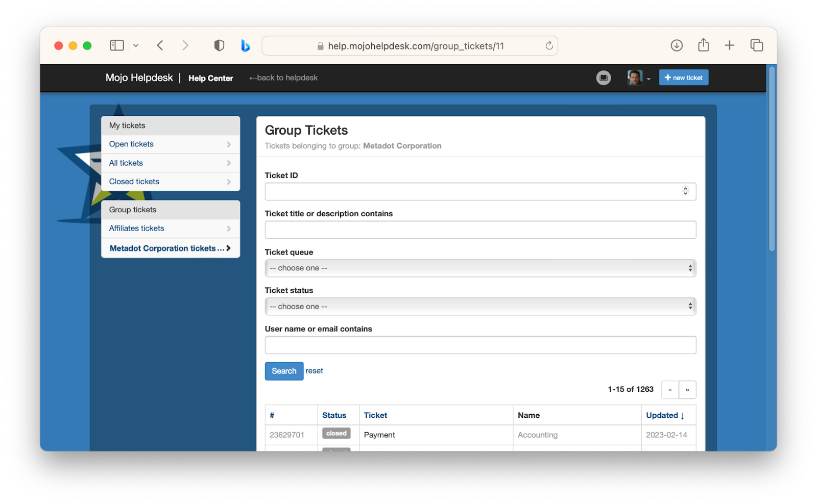Click the Ticket ID stepper arrows
Viewport: 817px width, 504px height.
[x=685, y=191]
